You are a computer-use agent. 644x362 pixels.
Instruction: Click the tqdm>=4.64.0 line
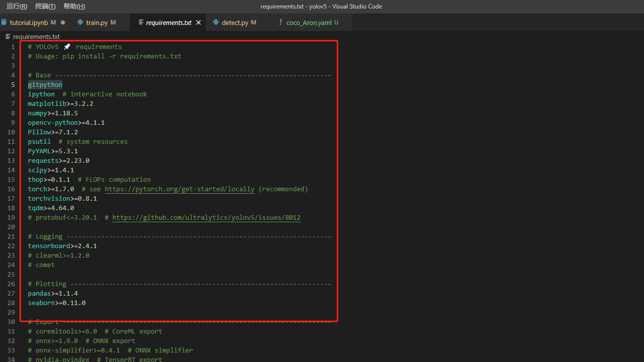tap(51, 208)
